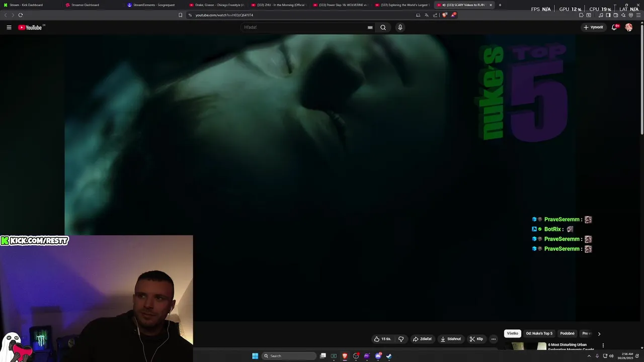Screen dimensions: 644x362
Task: Close the SCARY Videos tab
Action: pos(491,5)
